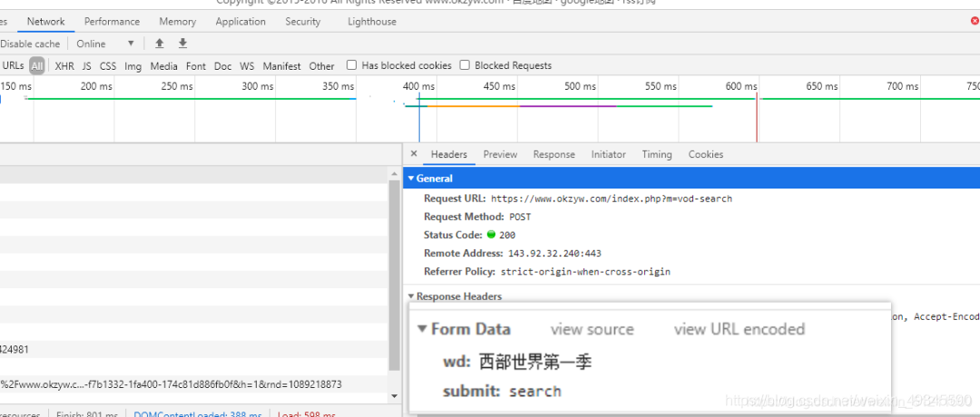Filter requests by Font
Viewport: 980px width, 417px height.
tap(196, 65)
